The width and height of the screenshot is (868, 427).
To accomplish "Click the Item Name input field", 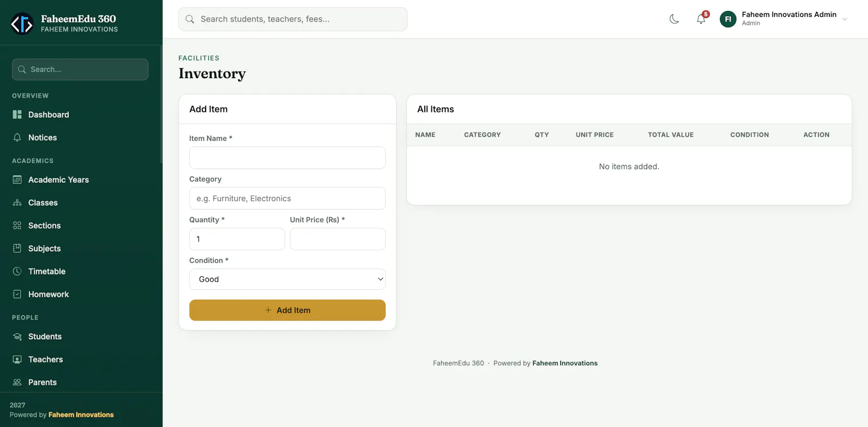I will point(288,157).
